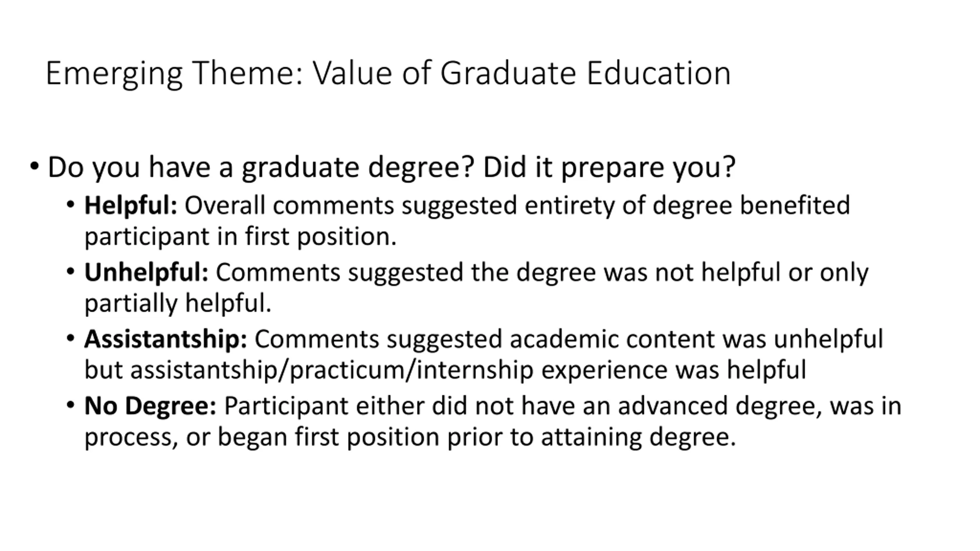Click the text 'partially helpful.'
Viewport: 980px width, 551px height.
[178, 303]
